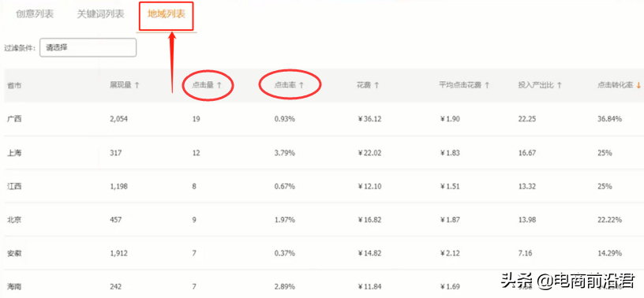Sort by 投入产出比 arrow icon
This screenshot has height=298, width=644.
tap(560, 85)
